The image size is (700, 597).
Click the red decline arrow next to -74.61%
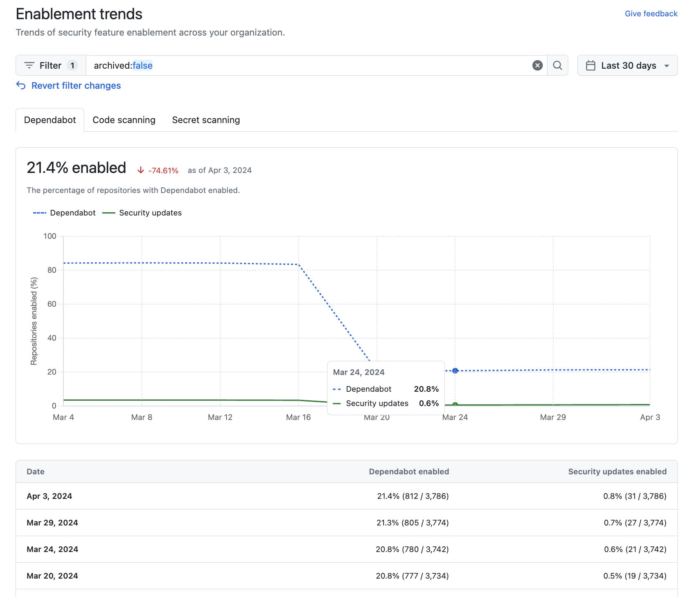(x=141, y=170)
